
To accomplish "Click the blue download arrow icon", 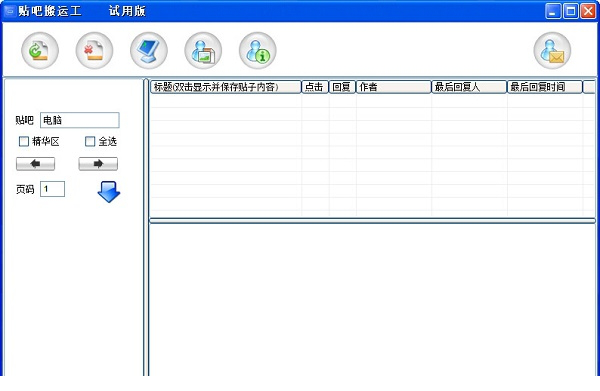I will pos(109,192).
